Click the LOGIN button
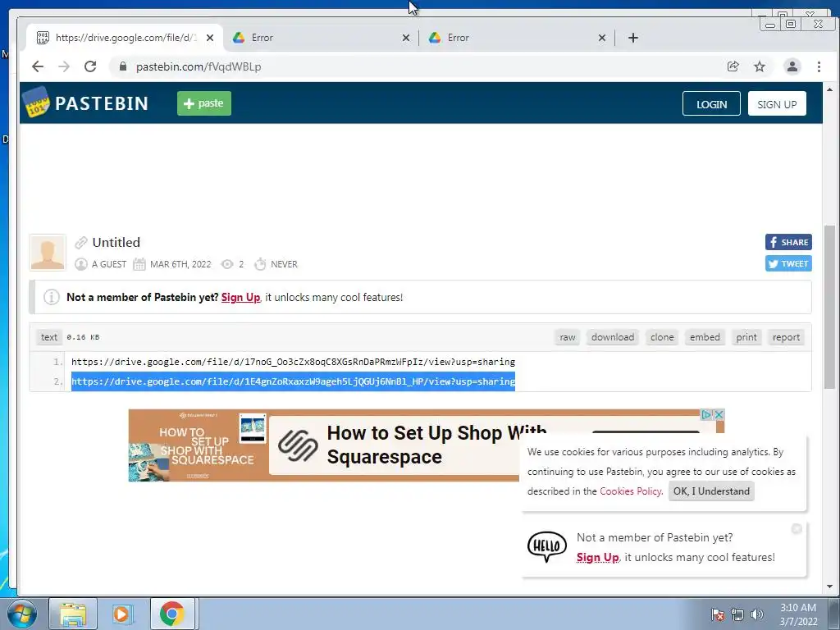Viewport: 840px width, 630px height. [x=711, y=104]
